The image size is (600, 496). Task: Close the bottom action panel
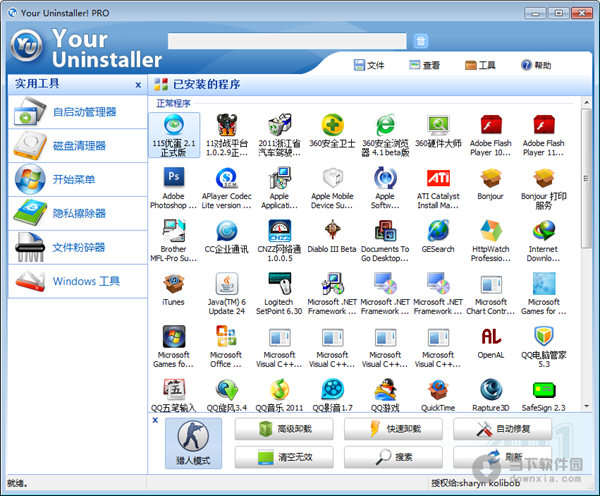155,420
